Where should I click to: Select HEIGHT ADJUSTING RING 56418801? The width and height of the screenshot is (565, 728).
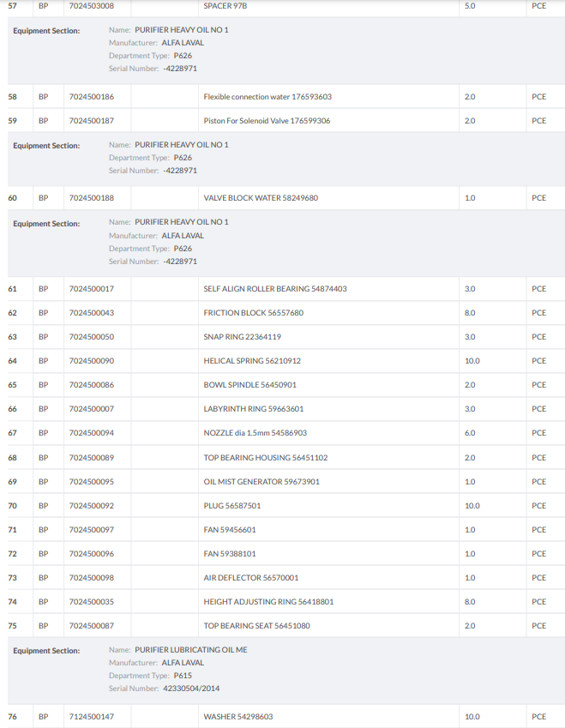[268, 602]
